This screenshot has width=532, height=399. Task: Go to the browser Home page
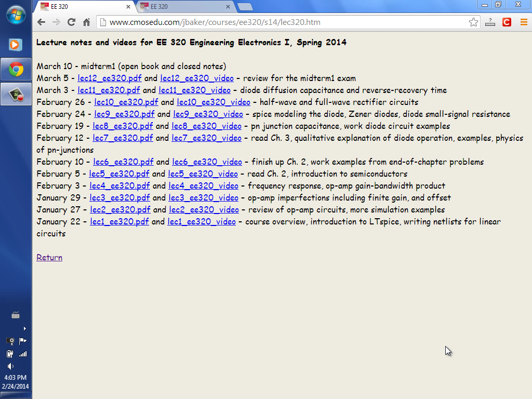87,22
